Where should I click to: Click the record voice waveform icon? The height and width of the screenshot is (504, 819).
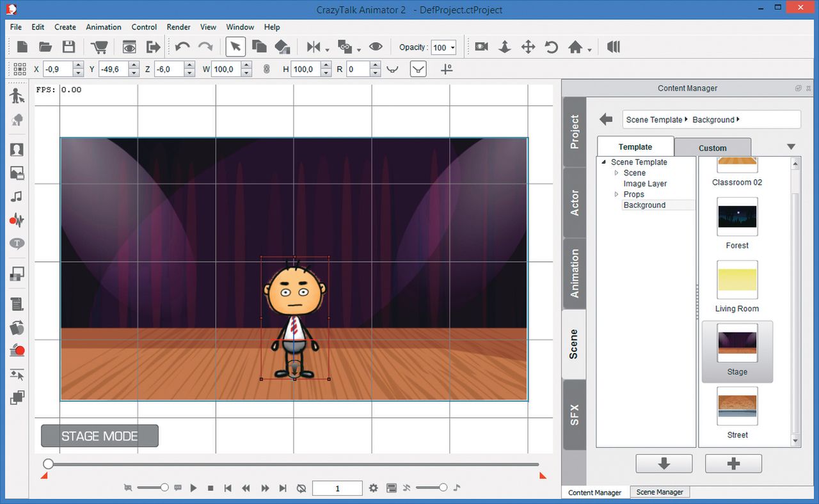pos(17,221)
